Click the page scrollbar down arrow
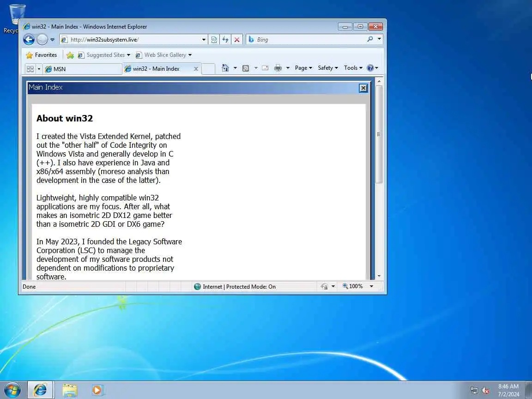The image size is (532, 399). (379, 276)
